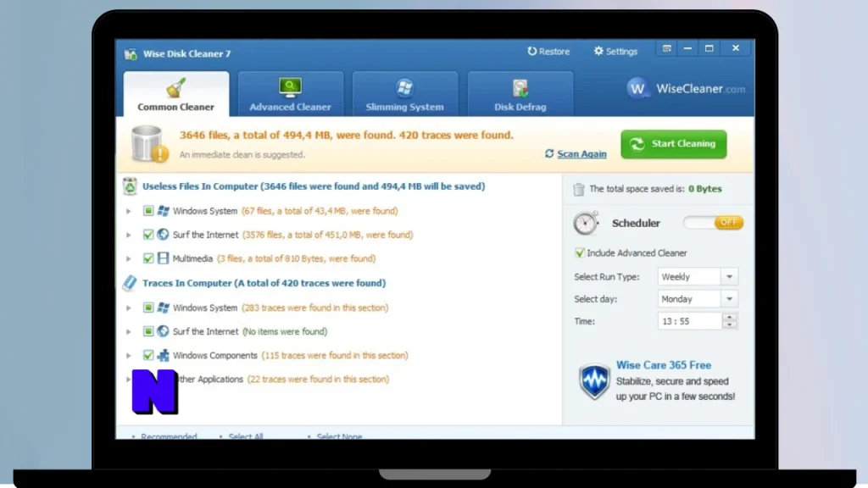This screenshot has height=488, width=868.
Task: Select the Traces In Computer heading
Action: coord(264,283)
